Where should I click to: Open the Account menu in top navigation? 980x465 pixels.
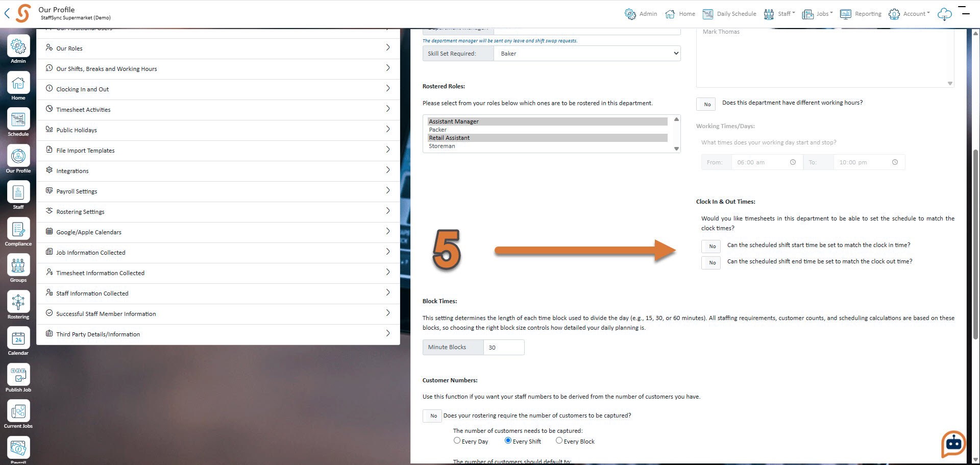pyautogui.click(x=909, y=14)
